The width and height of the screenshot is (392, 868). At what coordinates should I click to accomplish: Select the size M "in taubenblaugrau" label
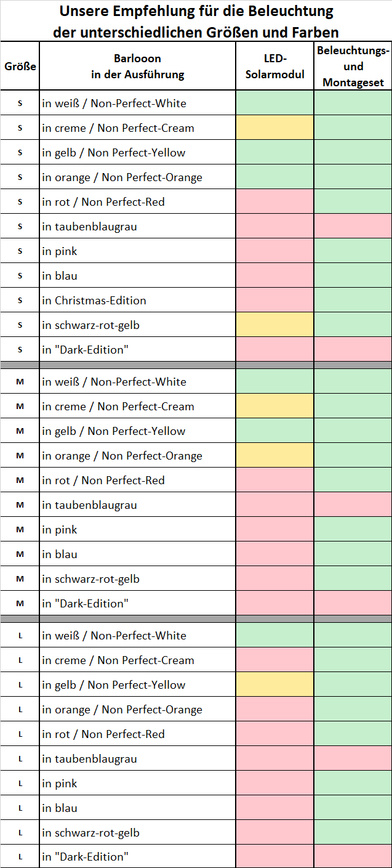90,505
